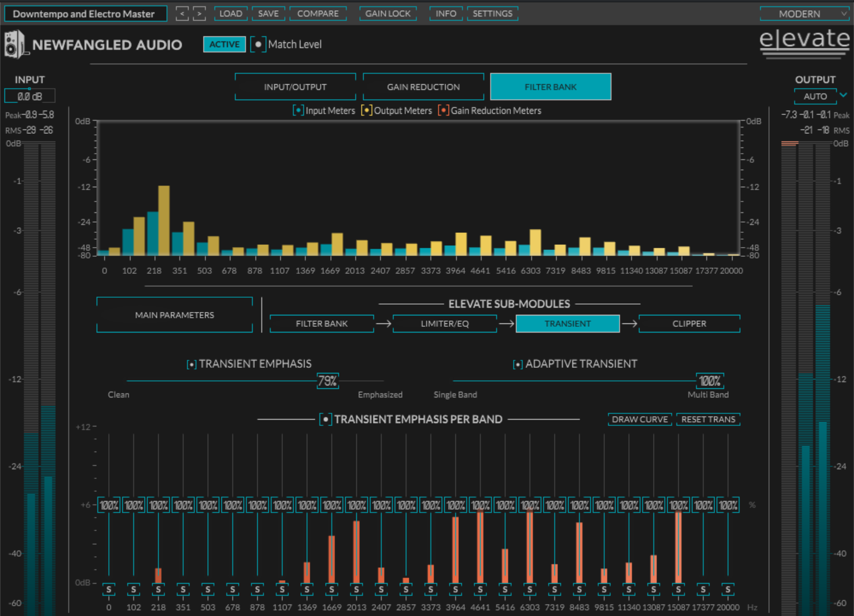Click the 100% handle of 1669 Hz band
This screenshot has width=854, height=616.
click(332, 505)
